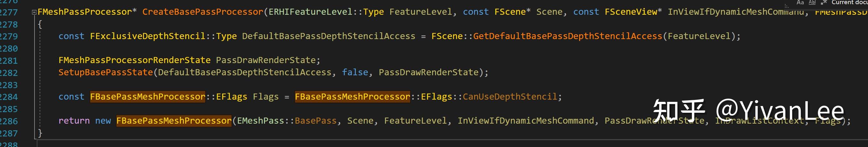
Task: Click the DefaultBasePassDepthStencilAccess variable declaration
Action: (x=328, y=36)
